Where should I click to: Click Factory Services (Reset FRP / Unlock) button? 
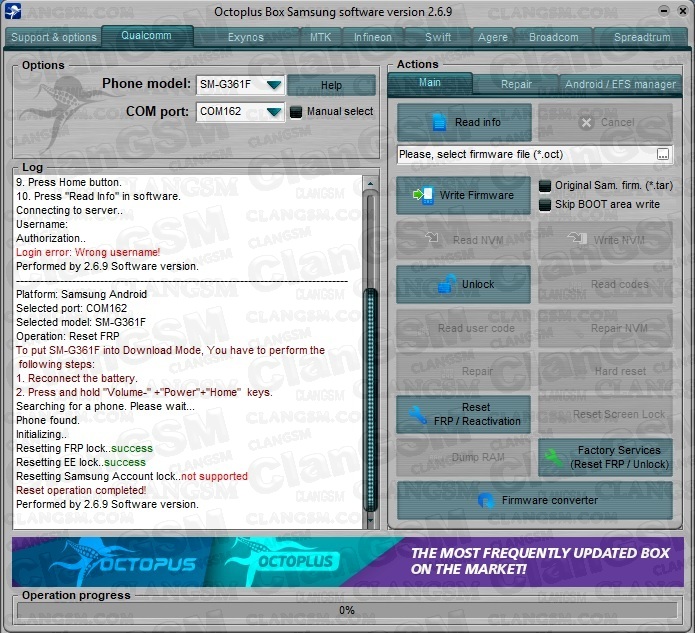605,457
